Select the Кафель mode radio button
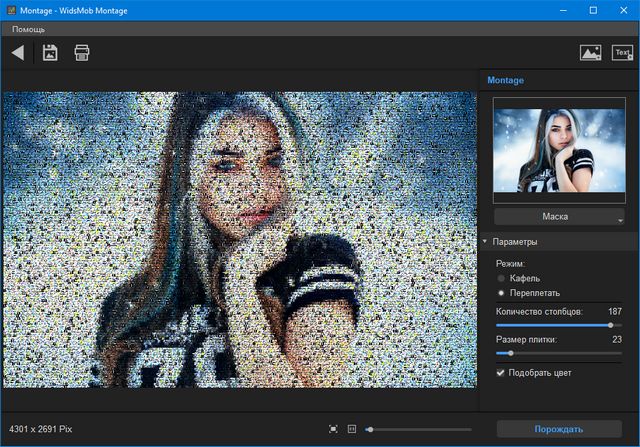This screenshot has width=640, height=447. coord(501,277)
